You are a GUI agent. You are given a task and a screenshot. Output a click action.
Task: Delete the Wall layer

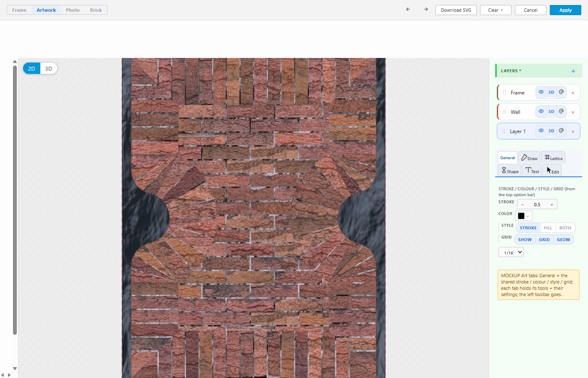(x=573, y=112)
